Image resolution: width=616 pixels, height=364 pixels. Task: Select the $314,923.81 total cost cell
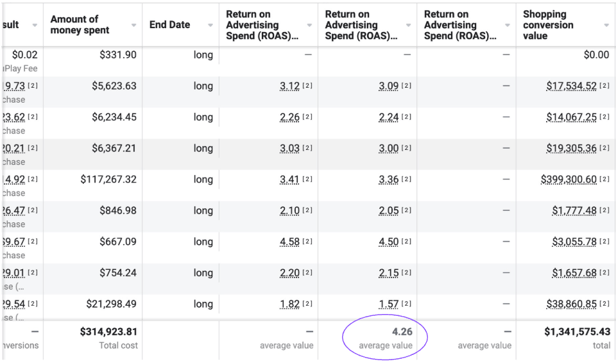pos(108,332)
